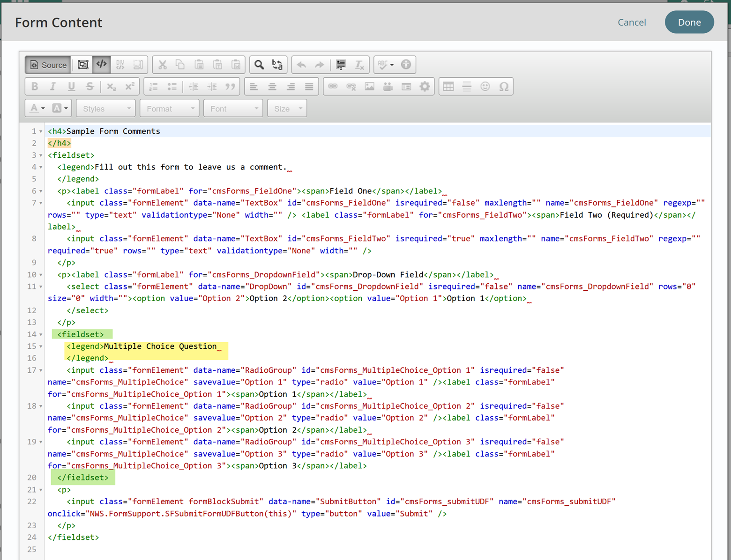Toggle Strikethrough formatting
Viewport: 731px width, 560px height.
[90, 87]
